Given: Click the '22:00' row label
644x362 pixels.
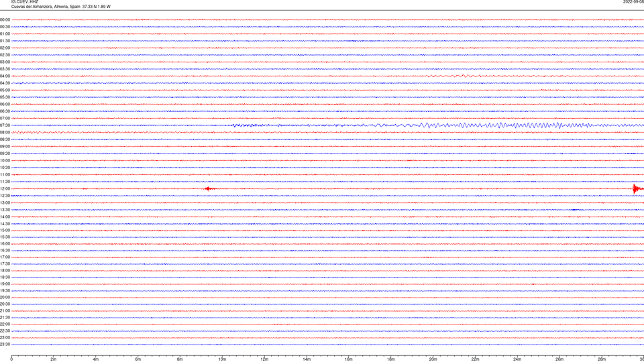Looking at the screenshot, I should (x=5, y=324).
